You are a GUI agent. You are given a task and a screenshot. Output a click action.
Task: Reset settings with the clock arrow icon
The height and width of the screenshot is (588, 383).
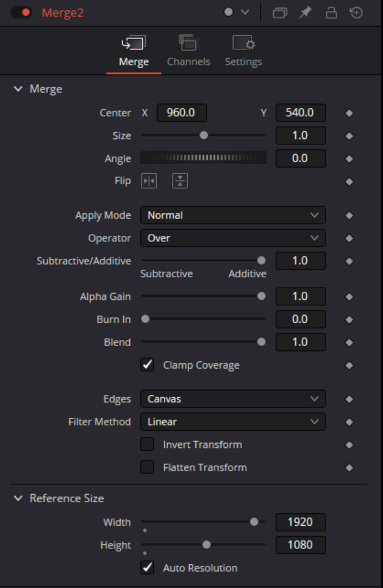coord(357,13)
